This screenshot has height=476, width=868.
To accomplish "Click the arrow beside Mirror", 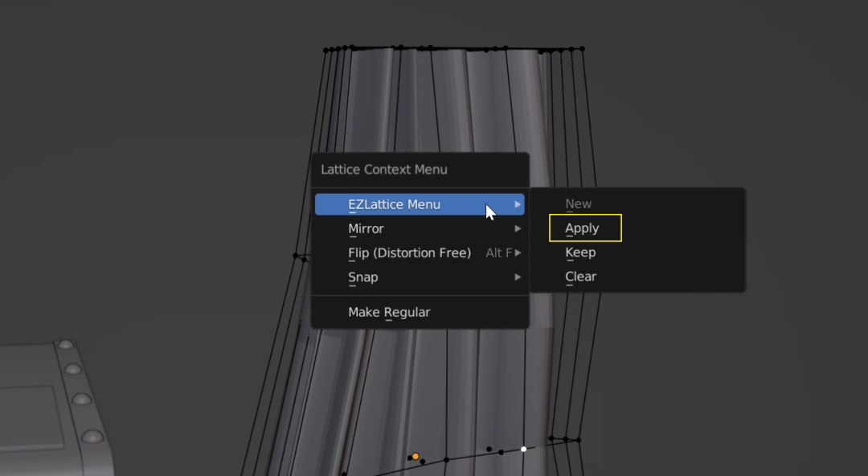I will (x=518, y=228).
